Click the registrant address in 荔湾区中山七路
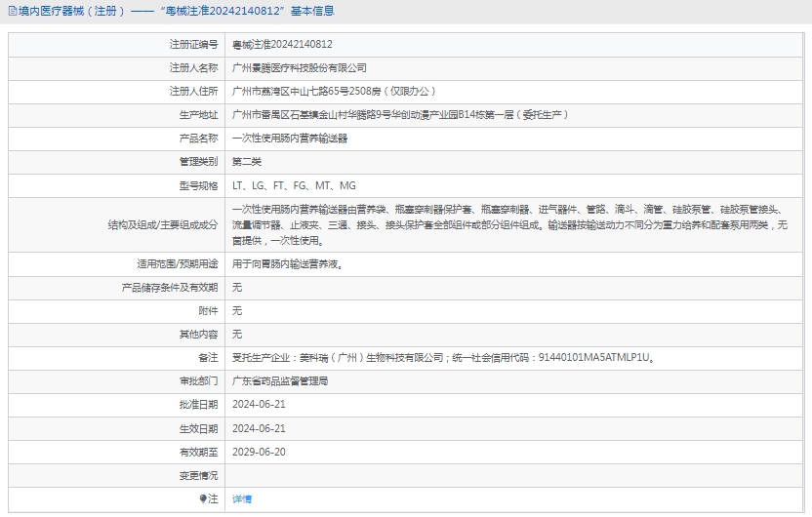Image resolution: width=812 pixels, height=517 pixels. coord(318,92)
